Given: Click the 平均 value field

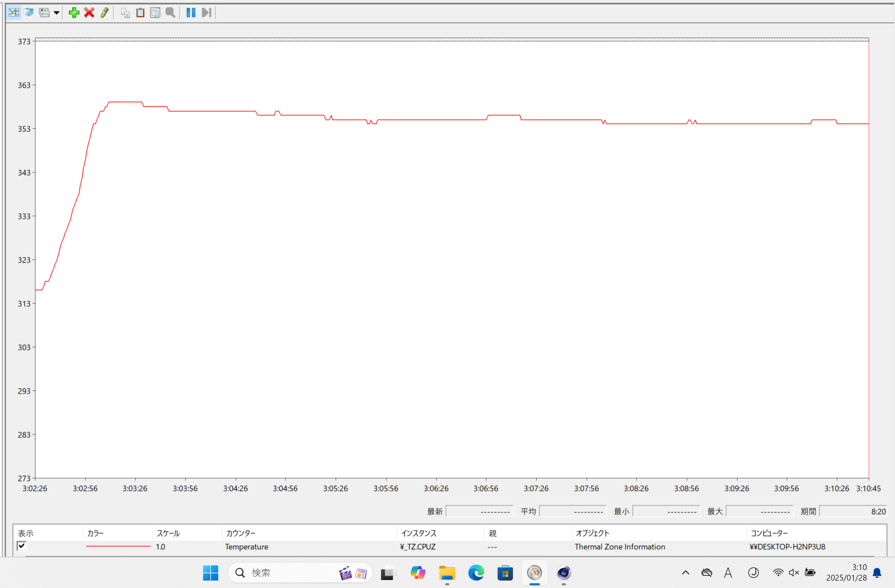Looking at the screenshot, I should tap(573, 511).
